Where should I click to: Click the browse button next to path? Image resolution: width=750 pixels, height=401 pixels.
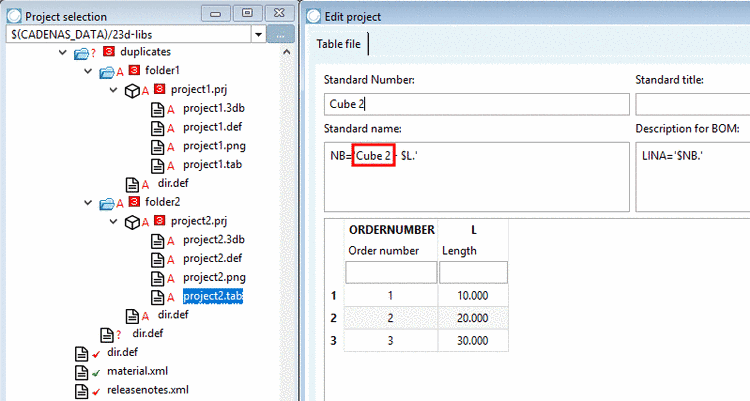coord(280,34)
